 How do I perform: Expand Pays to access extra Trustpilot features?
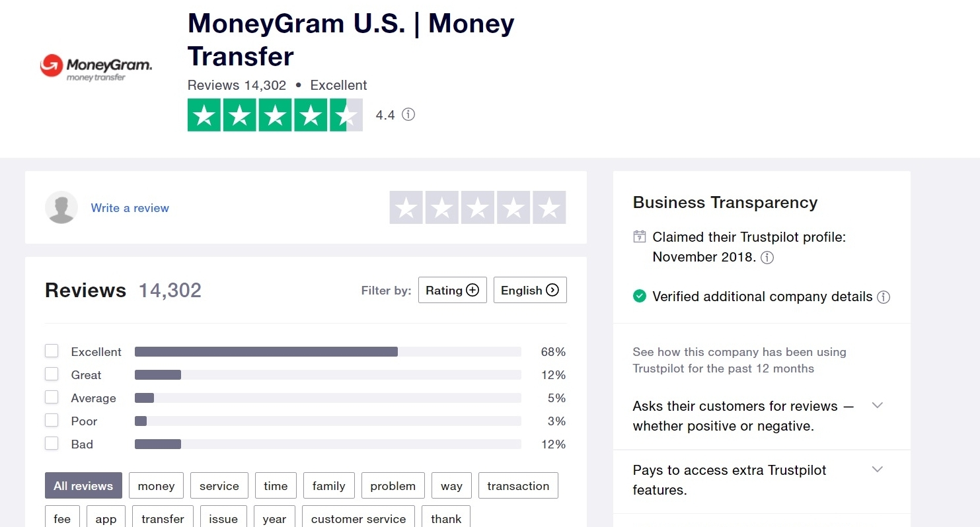point(877,470)
